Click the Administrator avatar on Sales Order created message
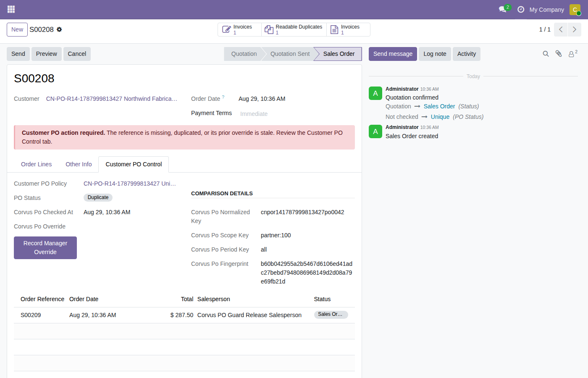Screen dimensions: 588x378 (x=375, y=131)
